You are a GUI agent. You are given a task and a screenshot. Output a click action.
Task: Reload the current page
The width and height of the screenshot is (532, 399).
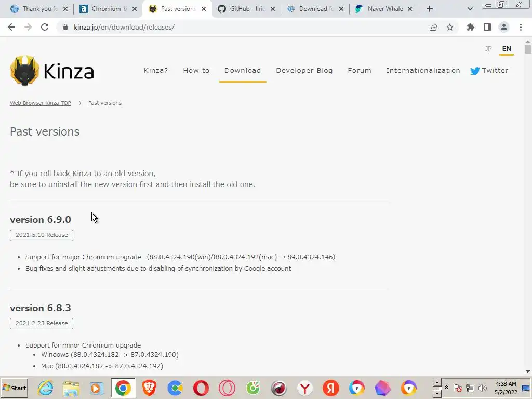click(45, 27)
